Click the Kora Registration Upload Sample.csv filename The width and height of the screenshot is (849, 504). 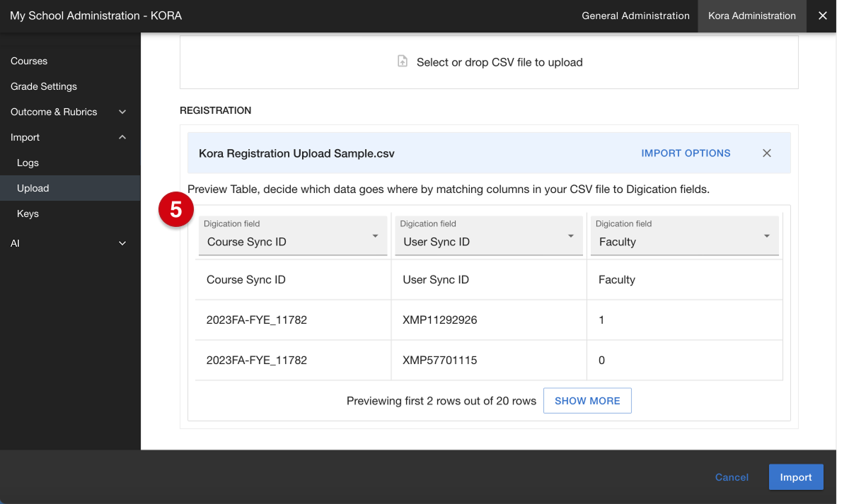coord(296,153)
